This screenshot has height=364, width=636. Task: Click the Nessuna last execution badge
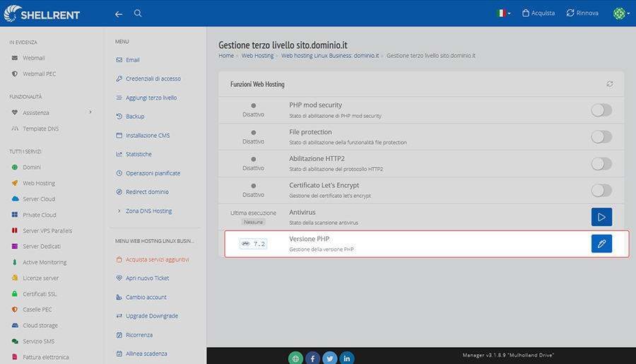(x=253, y=222)
